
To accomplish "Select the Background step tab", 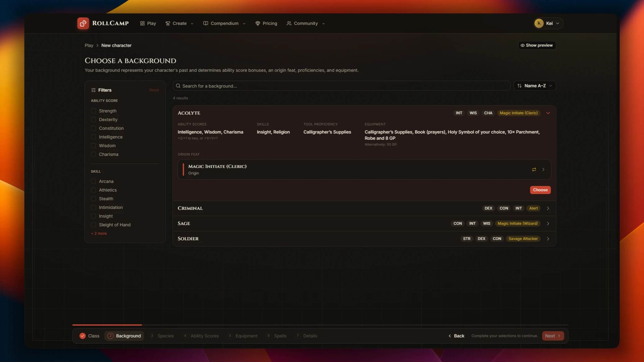I will 124,336.
